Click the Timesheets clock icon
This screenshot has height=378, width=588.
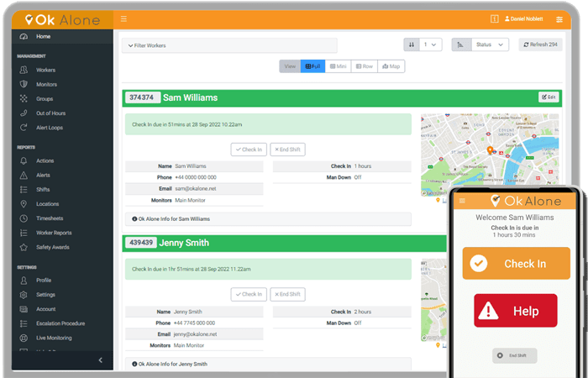24,218
